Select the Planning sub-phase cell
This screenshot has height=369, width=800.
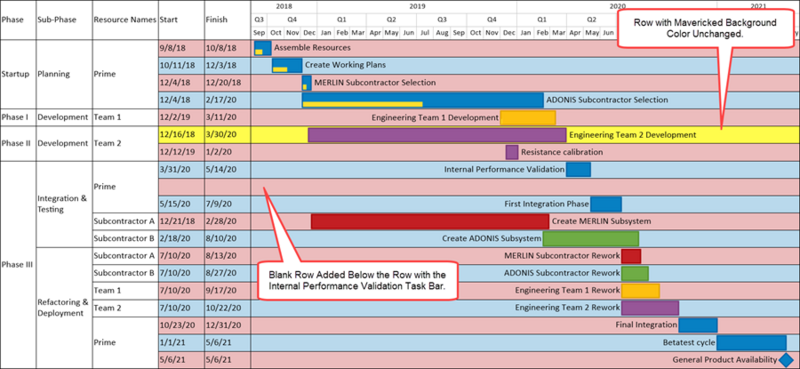[x=64, y=74]
